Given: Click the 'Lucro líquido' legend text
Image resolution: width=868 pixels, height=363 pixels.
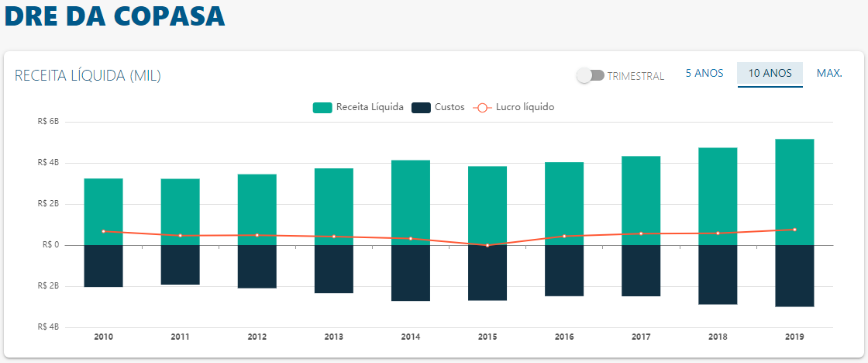Looking at the screenshot, I should [x=525, y=108].
